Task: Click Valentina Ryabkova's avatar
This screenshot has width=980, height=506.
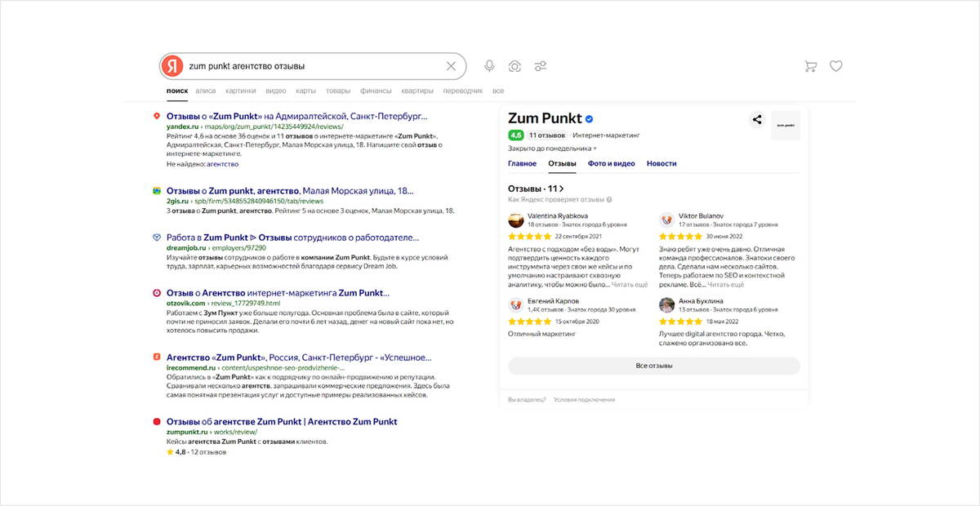Action: coord(515,220)
